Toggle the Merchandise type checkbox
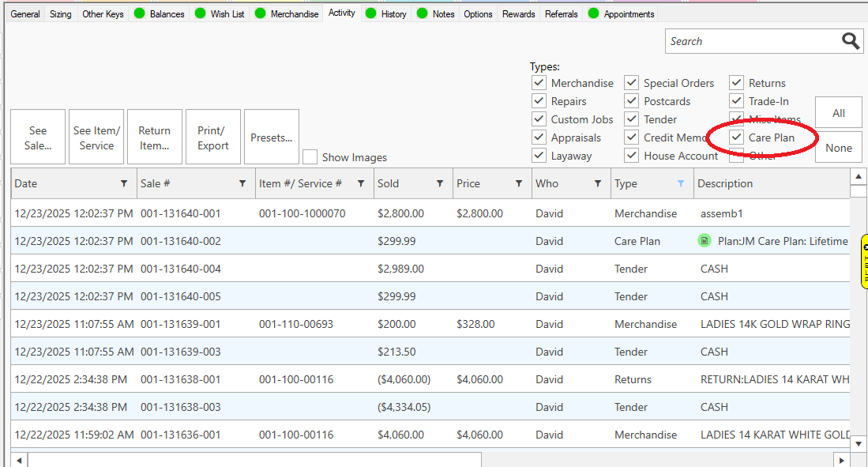The width and height of the screenshot is (868, 467). pyautogui.click(x=539, y=83)
